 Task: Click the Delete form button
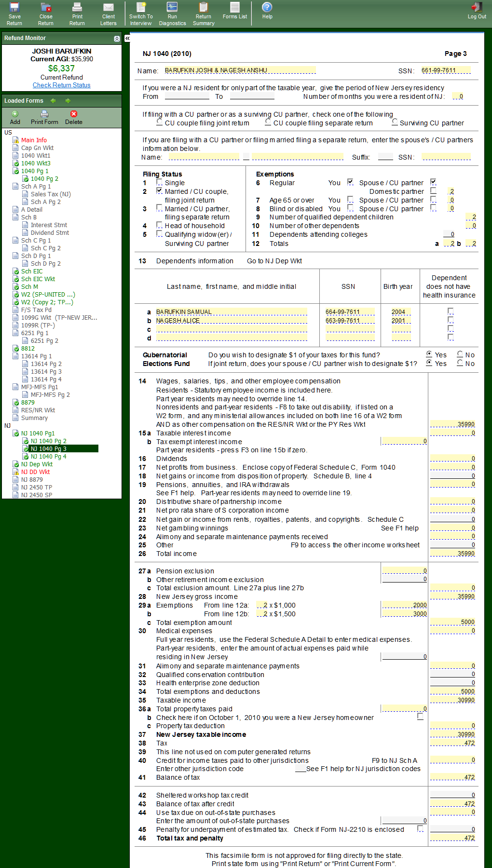click(74, 117)
